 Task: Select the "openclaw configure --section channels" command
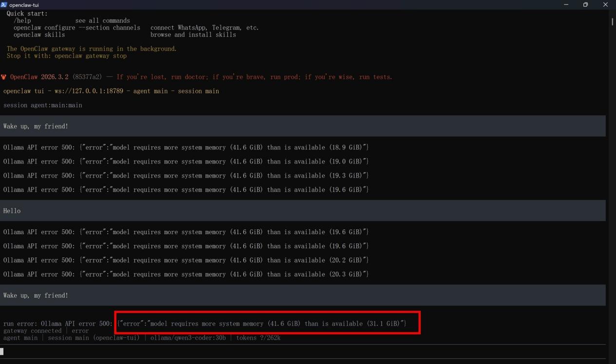pos(76,28)
